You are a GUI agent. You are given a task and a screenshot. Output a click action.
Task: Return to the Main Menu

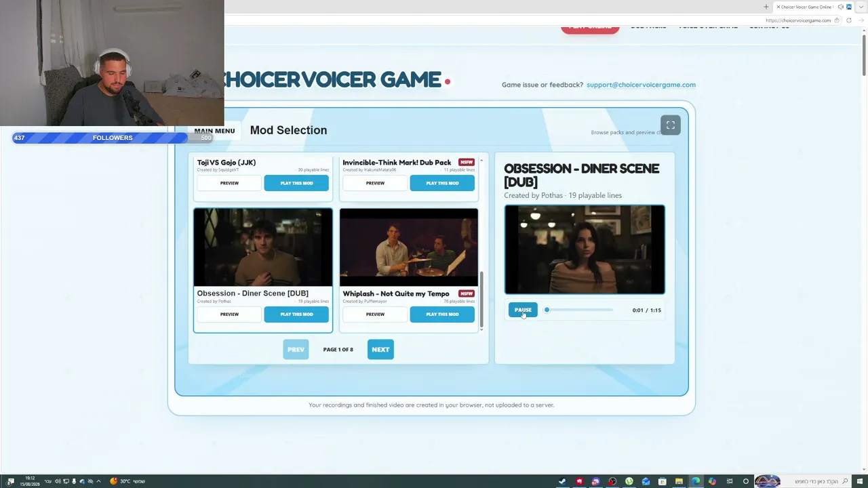[214, 131]
